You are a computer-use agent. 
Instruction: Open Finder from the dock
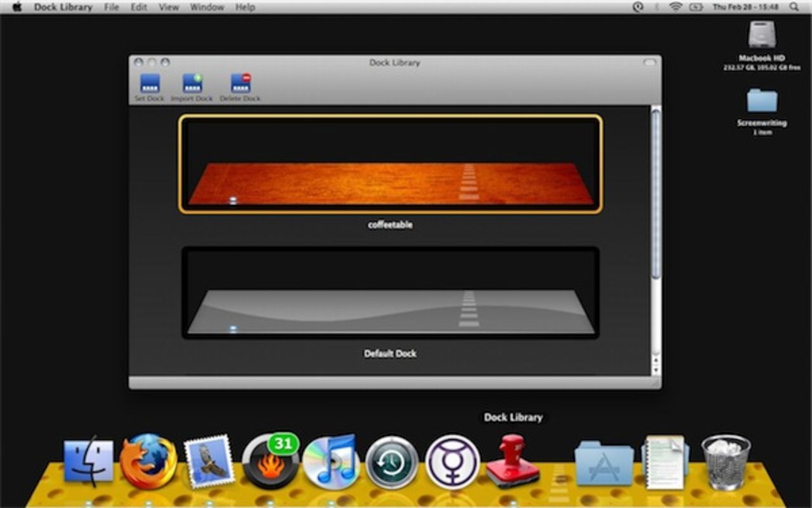point(88,462)
